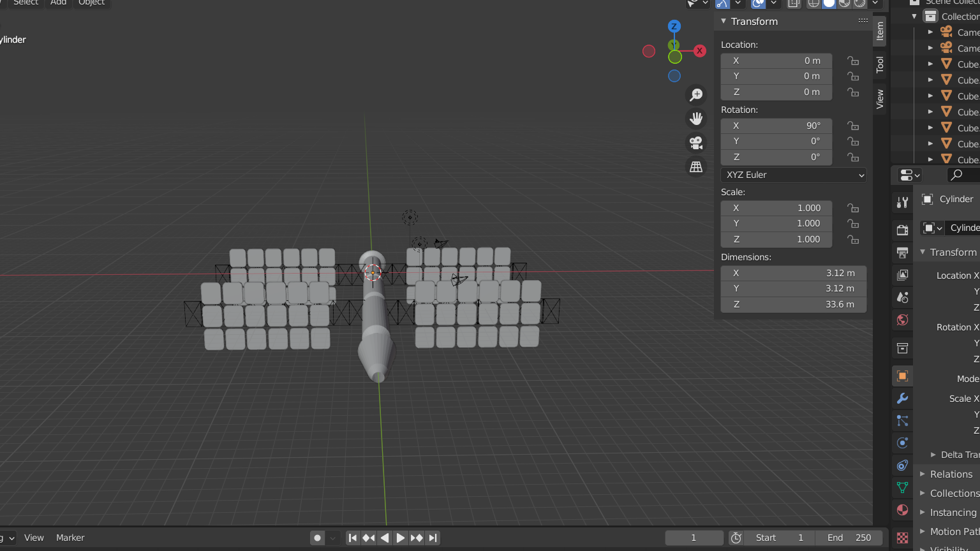Toggle the Location X lock icon
980x551 pixels.
[853, 61]
